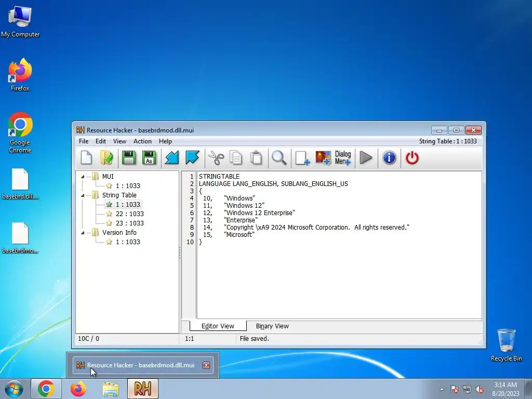Viewport: 532px width, 399px height.
Task: Select 1 : 1033 under Version Info
Action: click(128, 242)
